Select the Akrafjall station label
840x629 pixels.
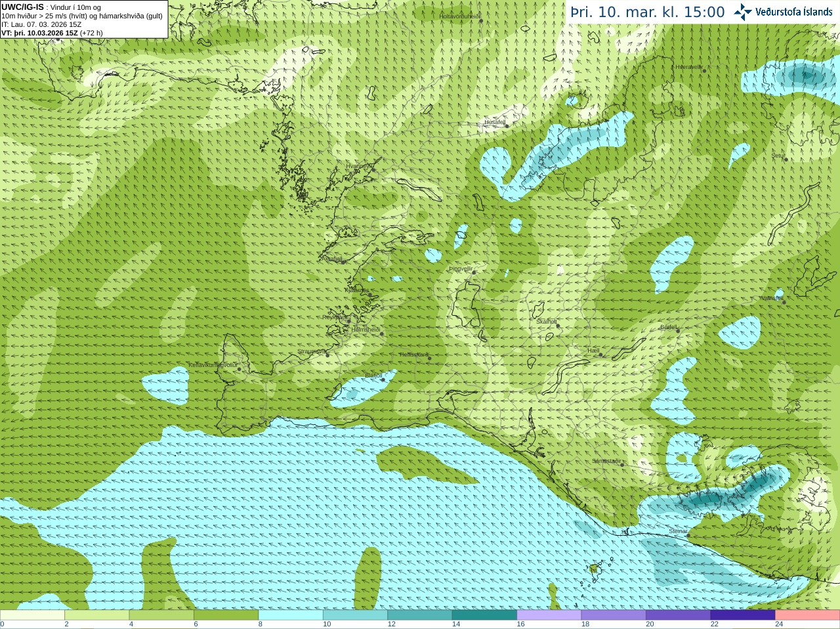(x=333, y=259)
